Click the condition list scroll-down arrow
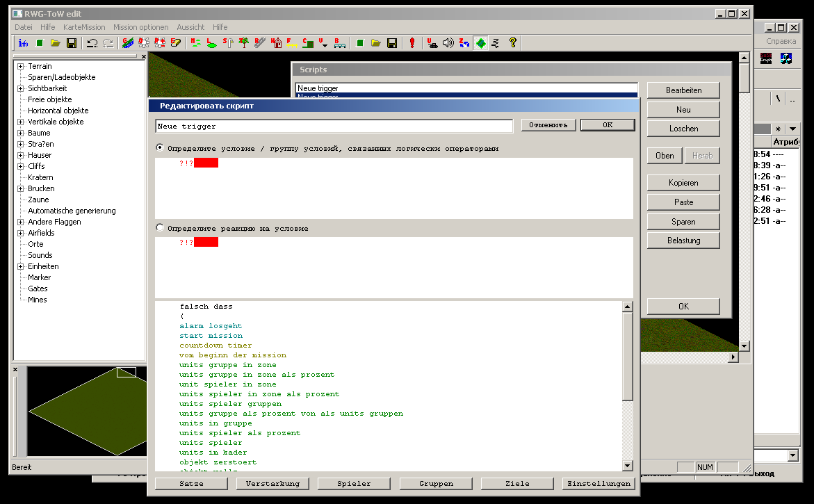The width and height of the screenshot is (814, 504). tap(628, 466)
